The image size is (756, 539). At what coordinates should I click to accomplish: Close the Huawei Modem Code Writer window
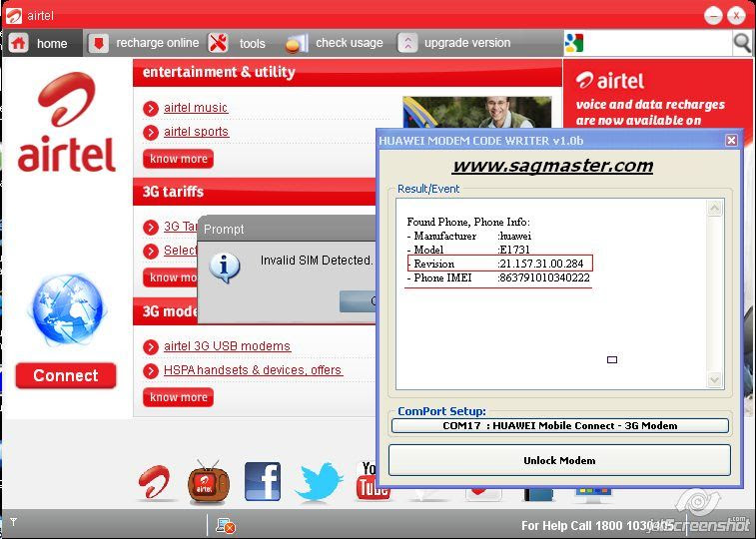[731, 140]
